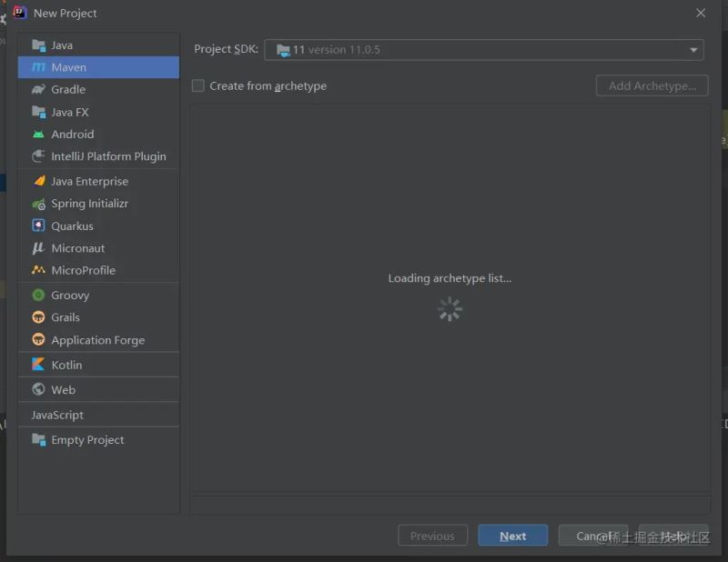Click the Project SDK version 11.0.5 field

484,50
